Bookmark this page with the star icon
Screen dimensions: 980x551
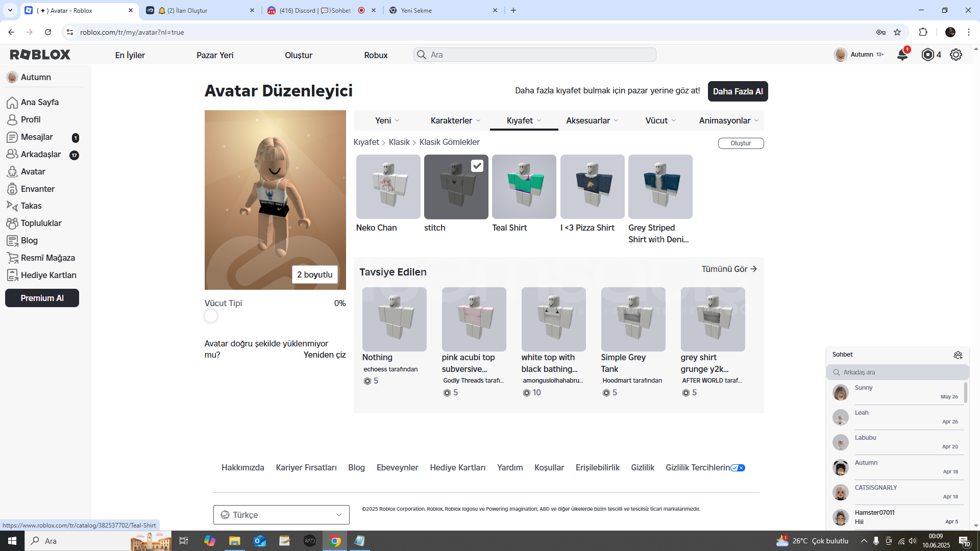point(897,32)
